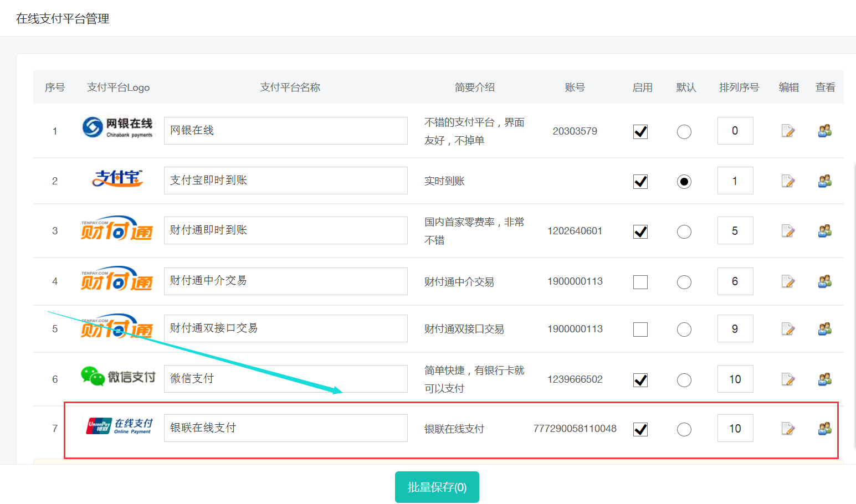Click the 批量保存(0) button

[437, 487]
